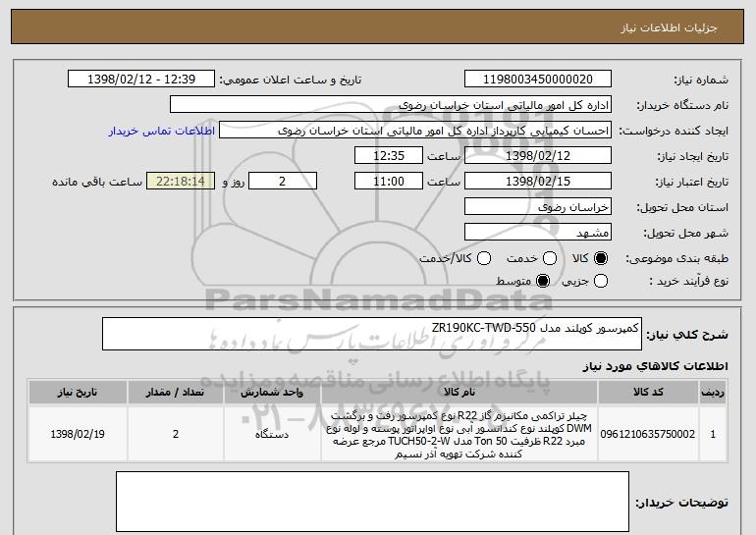Click the تعداد / مقدار column header
The image size is (756, 535).
[x=176, y=393]
